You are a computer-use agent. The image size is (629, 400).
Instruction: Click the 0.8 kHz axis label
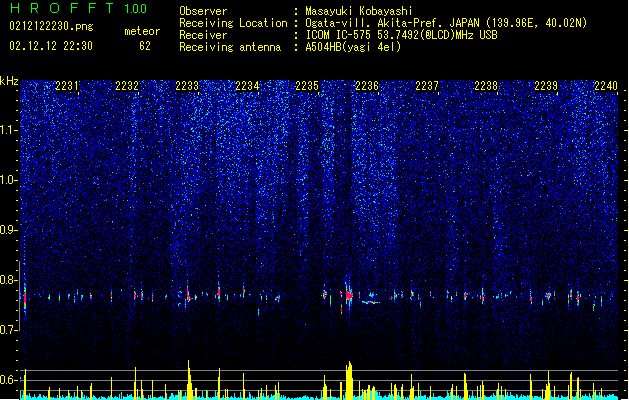point(9,280)
